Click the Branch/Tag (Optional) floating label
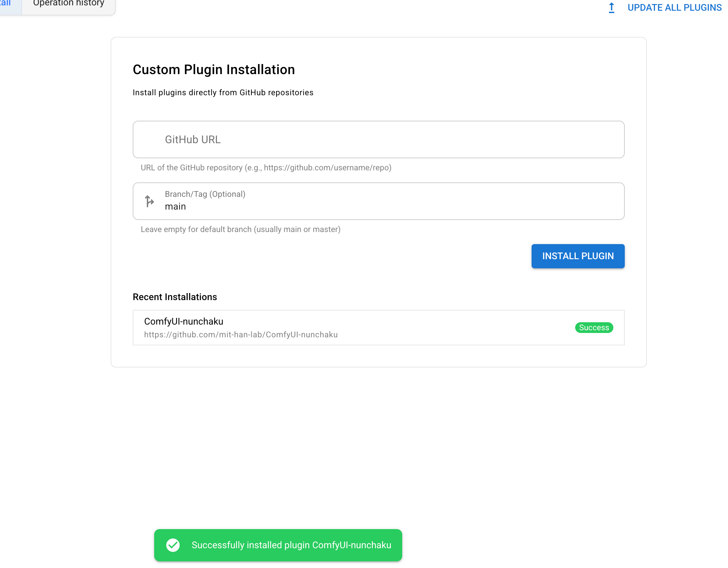The width and height of the screenshot is (728, 568). point(205,194)
